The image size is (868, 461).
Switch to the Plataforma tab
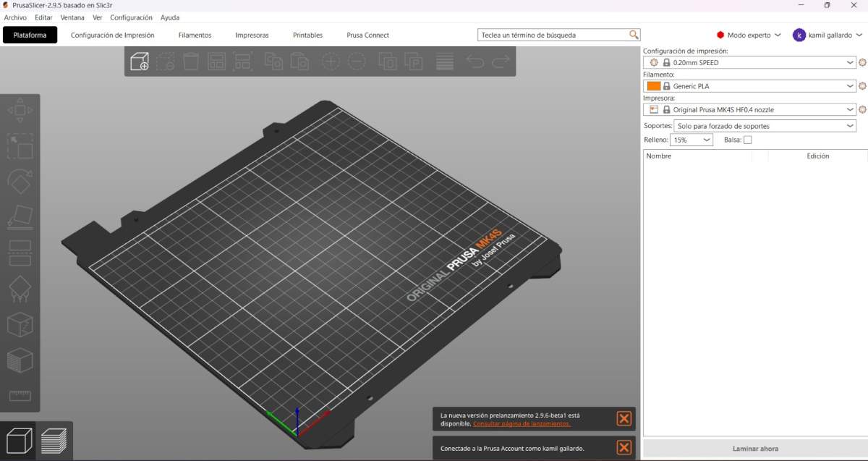point(30,35)
